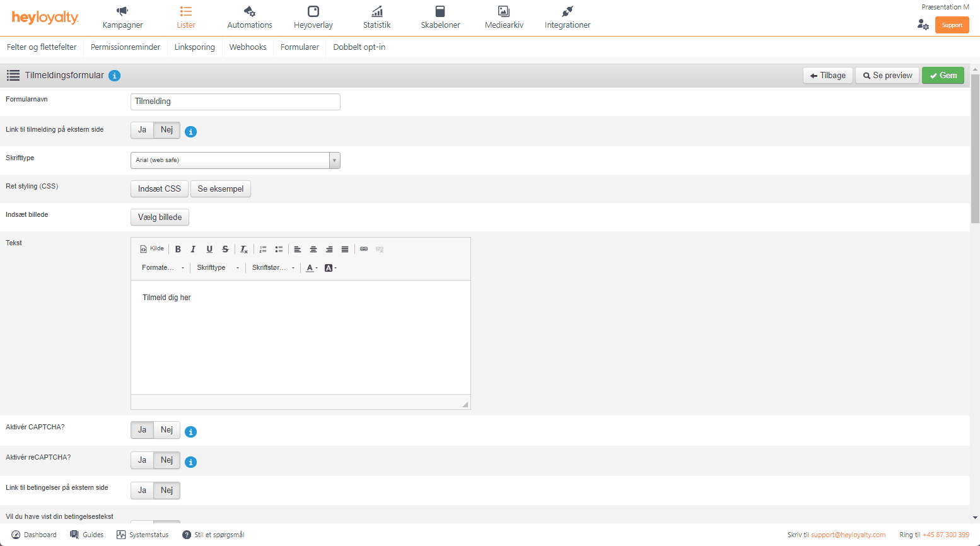980x546 pixels.
Task: Open the Kampagner section
Action: pos(122,18)
